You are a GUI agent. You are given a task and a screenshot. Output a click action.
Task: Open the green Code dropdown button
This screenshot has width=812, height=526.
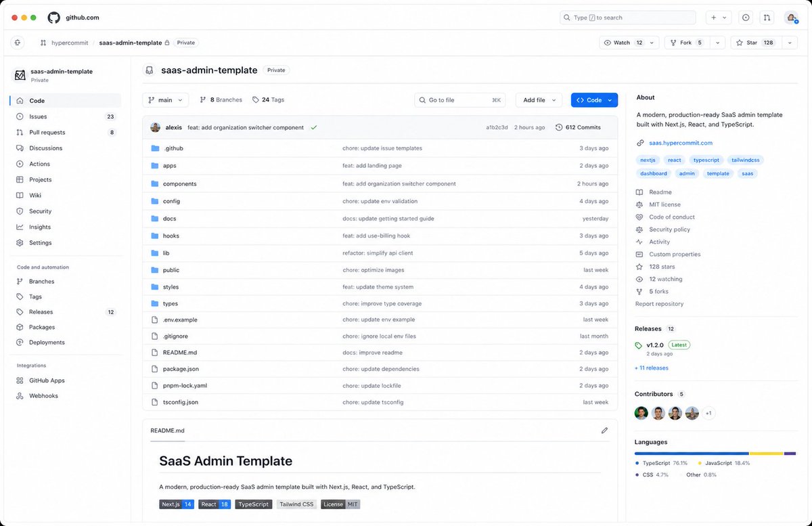pyautogui.click(x=594, y=100)
